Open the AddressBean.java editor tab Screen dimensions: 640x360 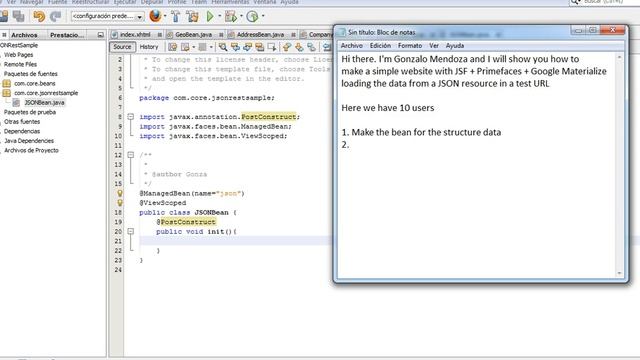click(x=260, y=35)
